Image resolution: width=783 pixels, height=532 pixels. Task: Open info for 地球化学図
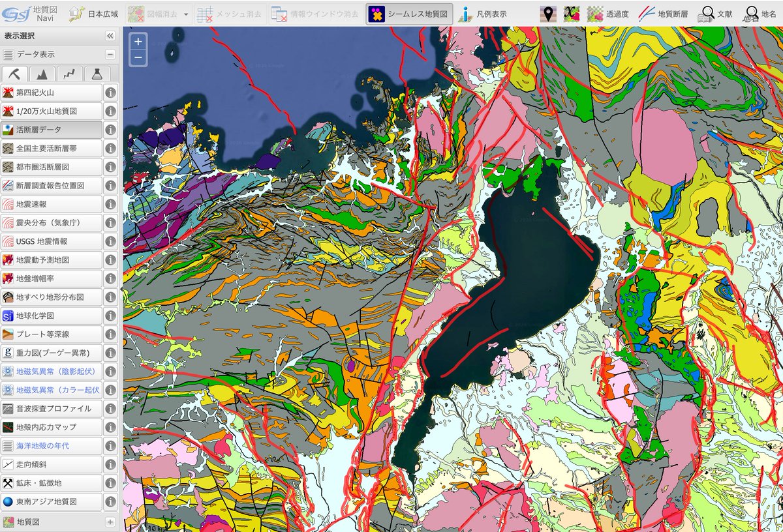pyautogui.click(x=111, y=316)
